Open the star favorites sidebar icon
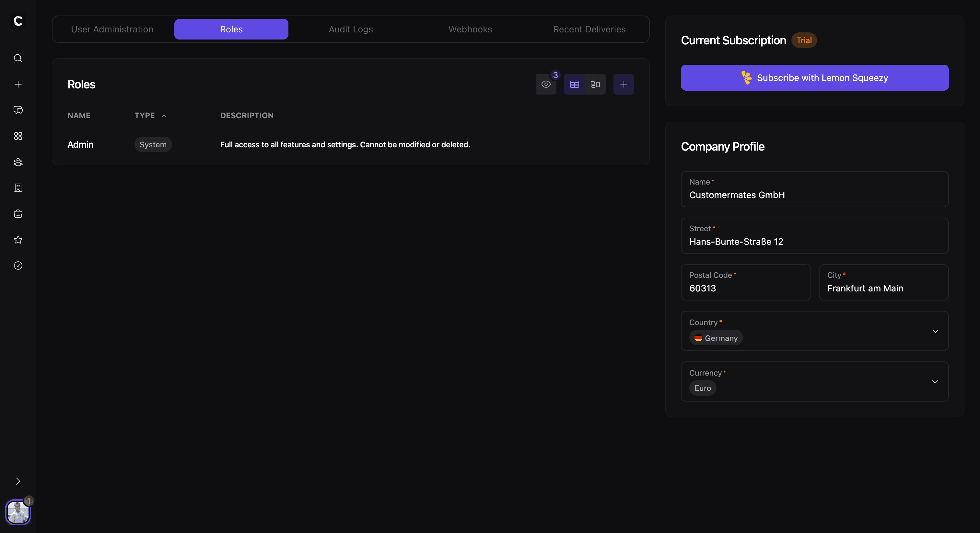This screenshot has height=533, width=980. pyautogui.click(x=18, y=240)
